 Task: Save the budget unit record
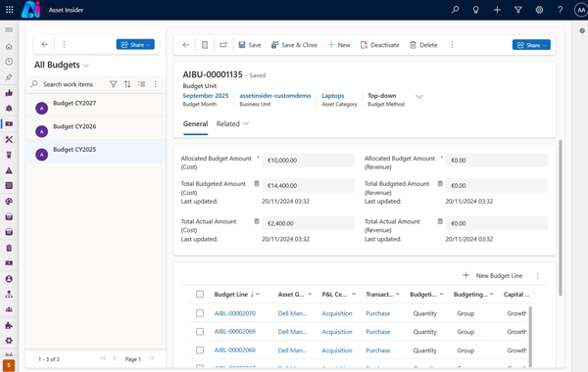[x=250, y=45]
